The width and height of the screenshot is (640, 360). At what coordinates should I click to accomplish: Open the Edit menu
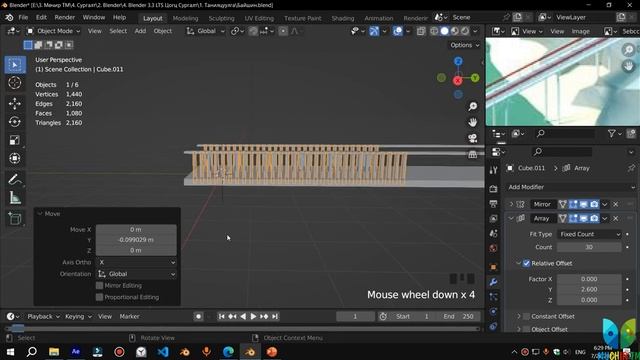click(x=41, y=18)
